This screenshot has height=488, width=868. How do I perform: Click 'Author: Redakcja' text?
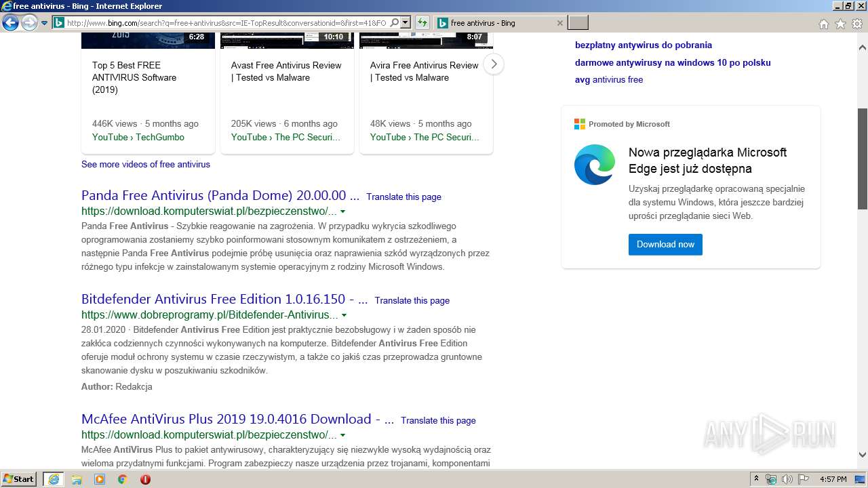coord(117,386)
